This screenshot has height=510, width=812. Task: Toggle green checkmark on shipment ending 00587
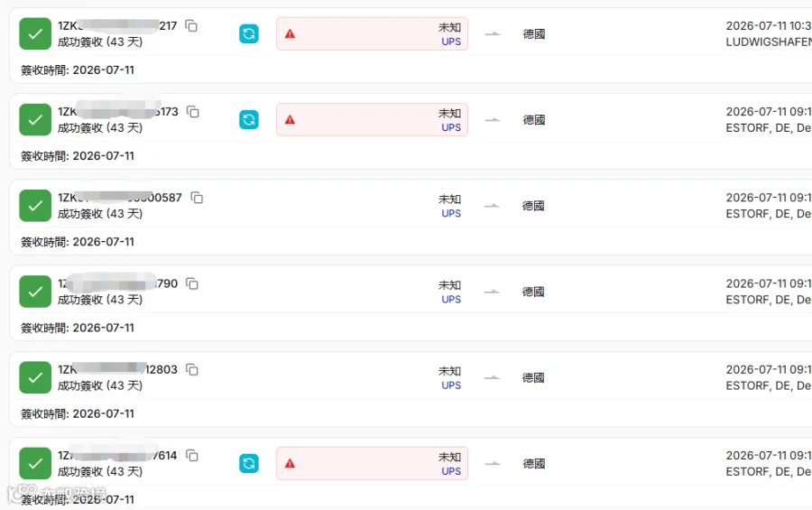tap(35, 206)
